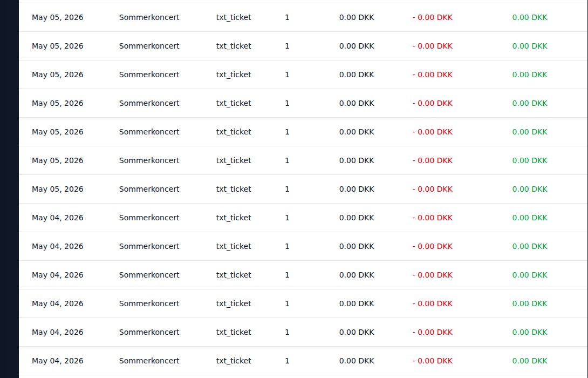Click the quantity 1 in the bottommost row
588x378 pixels.
pos(287,361)
